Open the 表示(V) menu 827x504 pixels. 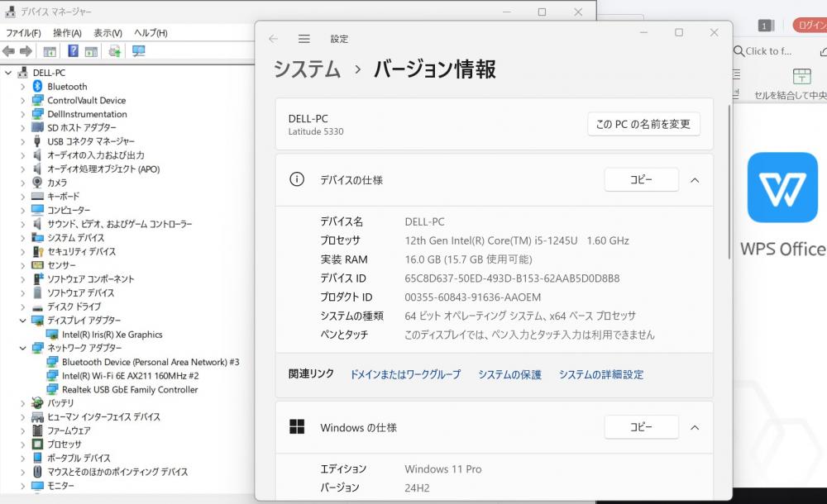click(x=108, y=33)
